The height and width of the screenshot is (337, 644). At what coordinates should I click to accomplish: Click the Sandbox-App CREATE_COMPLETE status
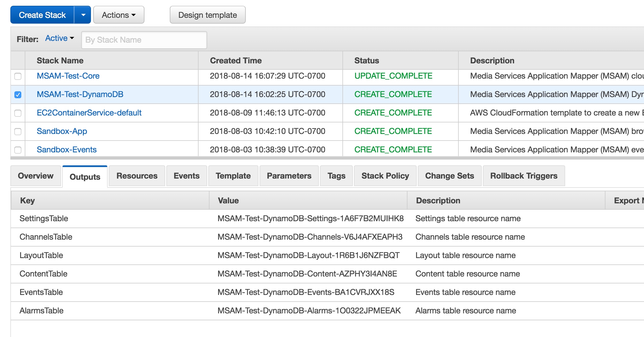(x=393, y=131)
